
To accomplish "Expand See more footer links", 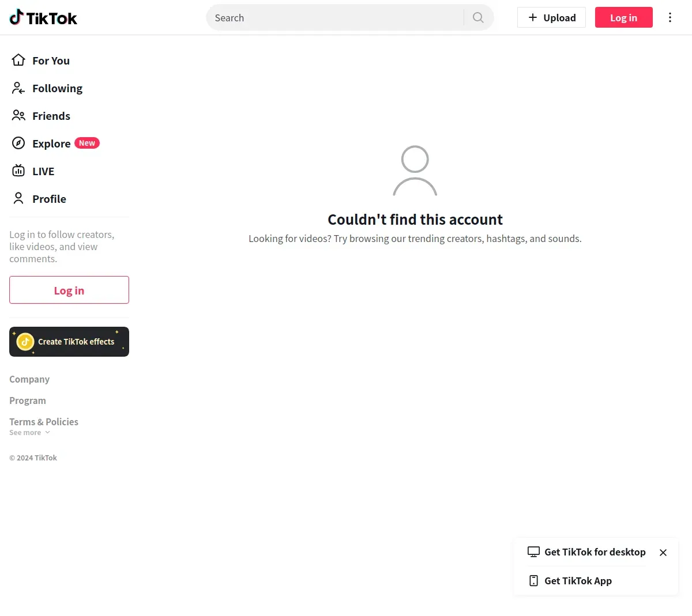I will [x=30, y=433].
